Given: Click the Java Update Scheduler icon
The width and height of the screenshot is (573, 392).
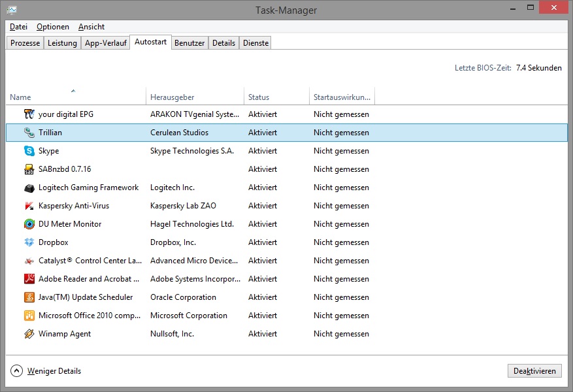Looking at the screenshot, I should (x=29, y=297).
